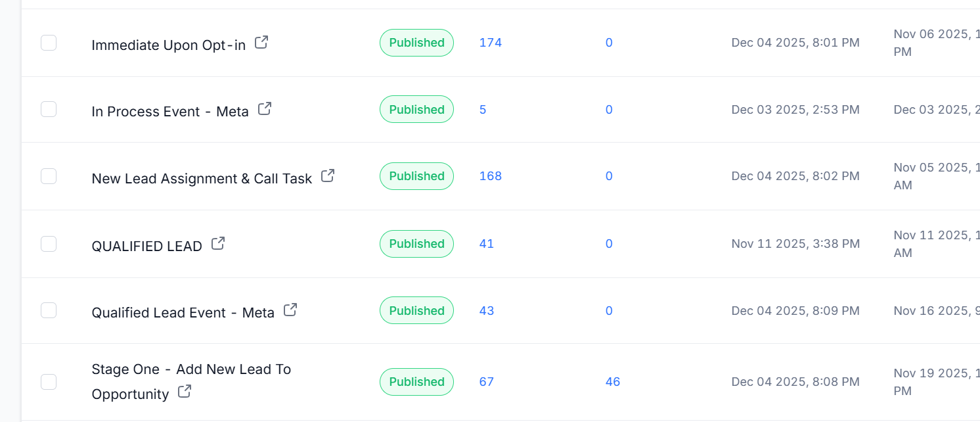The width and height of the screenshot is (980, 422).
Task: Check the QUALIFIED LEAD workflow checkbox
Action: [49, 244]
